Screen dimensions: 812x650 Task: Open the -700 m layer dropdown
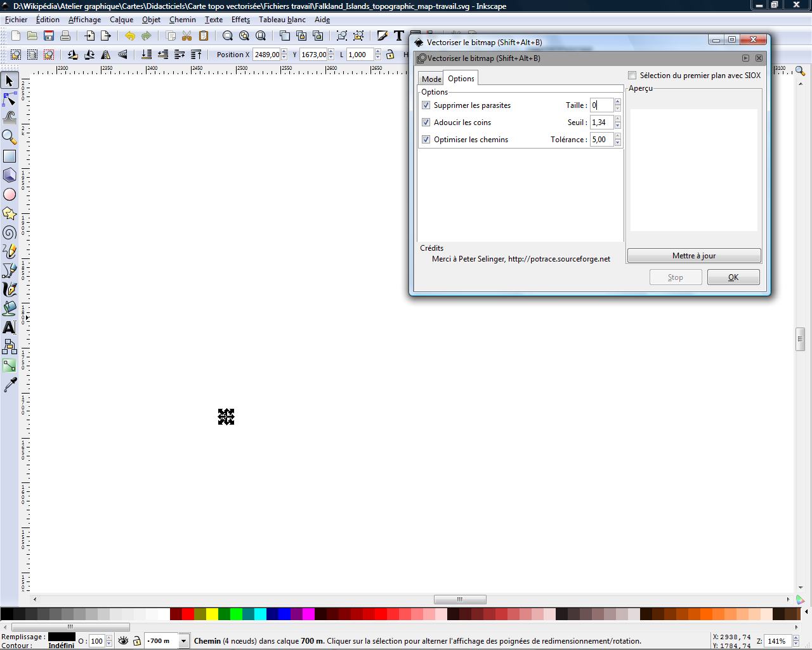[x=183, y=640]
